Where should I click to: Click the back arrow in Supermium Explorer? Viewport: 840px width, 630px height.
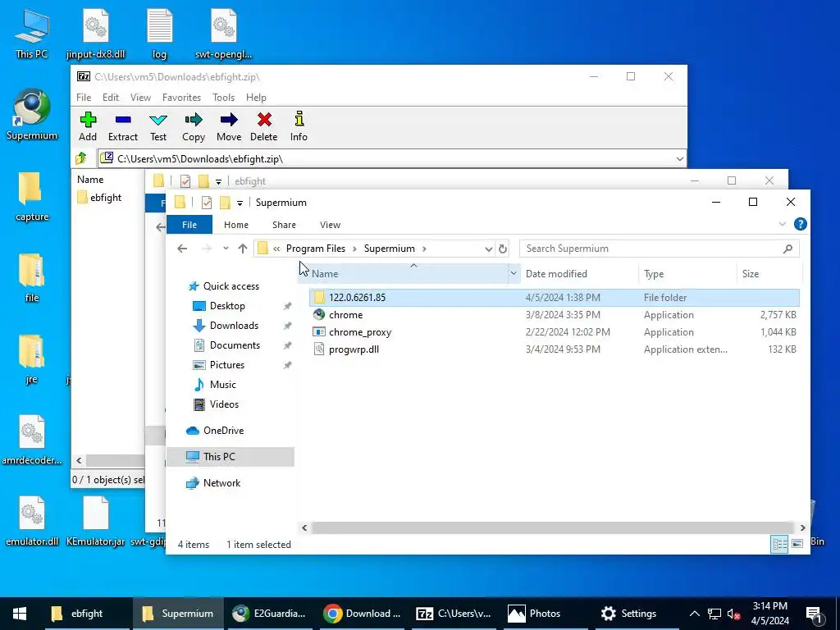(x=182, y=249)
